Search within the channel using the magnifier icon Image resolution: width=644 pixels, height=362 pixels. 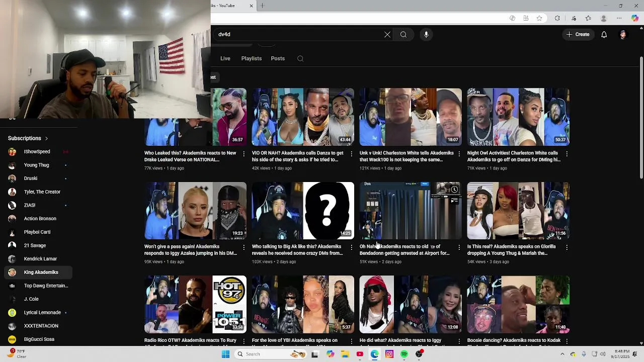300,59
